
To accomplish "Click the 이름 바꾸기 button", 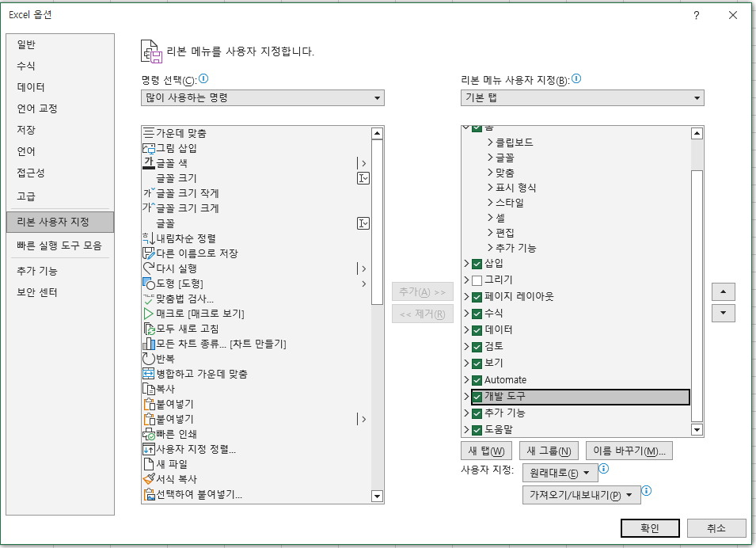I will [629, 451].
